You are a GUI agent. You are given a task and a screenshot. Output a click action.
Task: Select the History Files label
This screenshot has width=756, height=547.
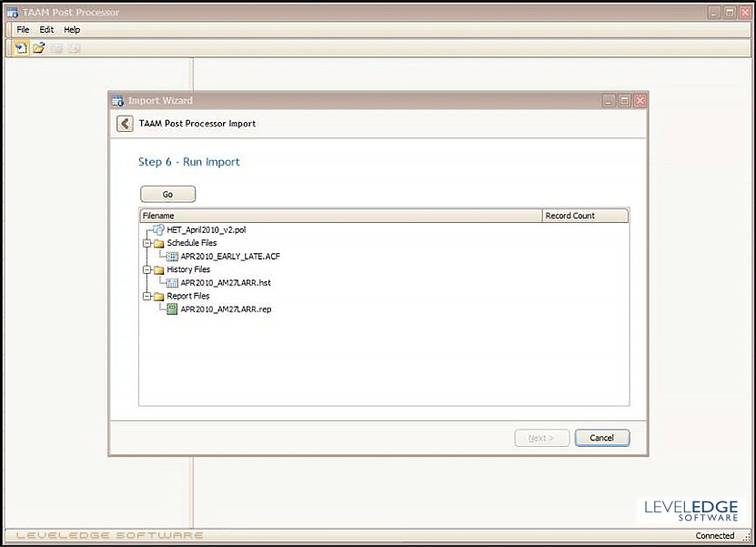[x=188, y=269]
